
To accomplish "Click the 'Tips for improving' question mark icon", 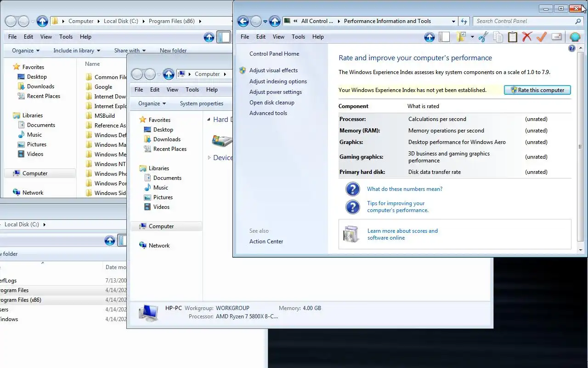I will point(352,207).
